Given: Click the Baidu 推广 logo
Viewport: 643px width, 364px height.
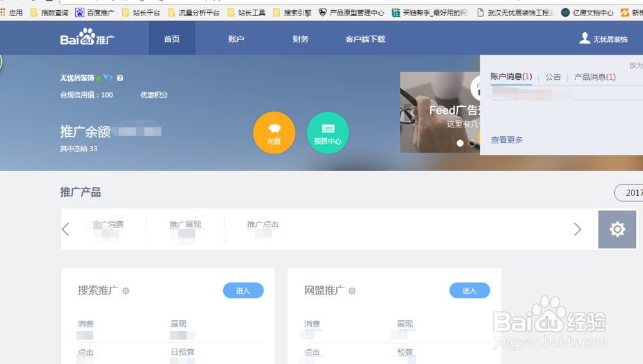Looking at the screenshot, I should 87,38.
